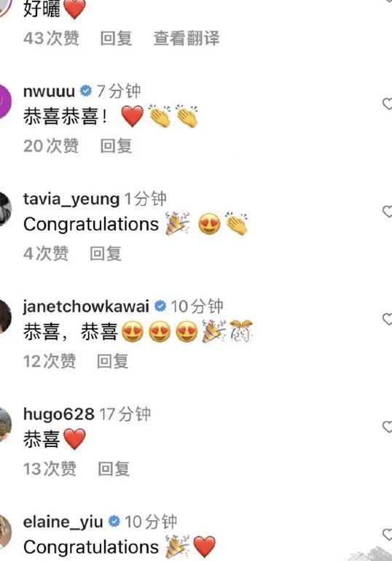Open tavia_yeung's profile picture

point(5,209)
